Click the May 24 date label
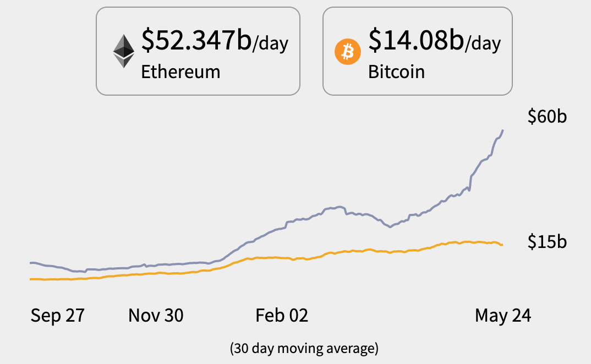The width and height of the screenshot is (591, 364). tap(503, 316)
